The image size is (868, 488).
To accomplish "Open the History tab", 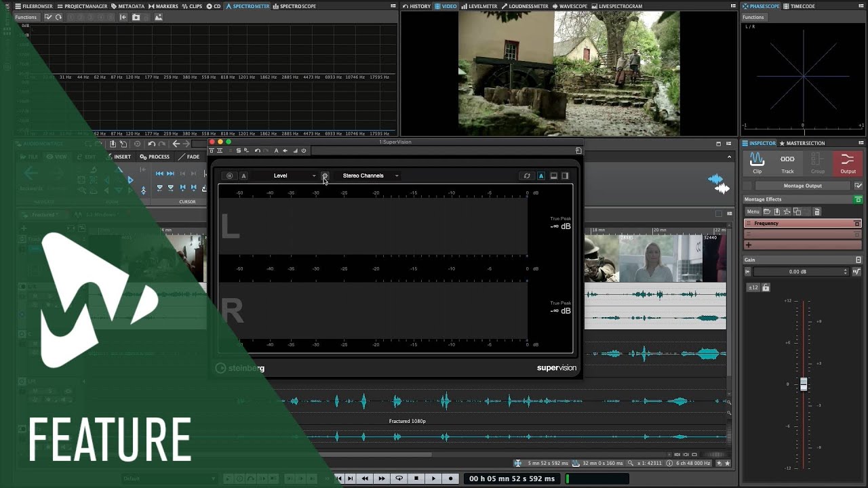I will (x=416, y=6).
